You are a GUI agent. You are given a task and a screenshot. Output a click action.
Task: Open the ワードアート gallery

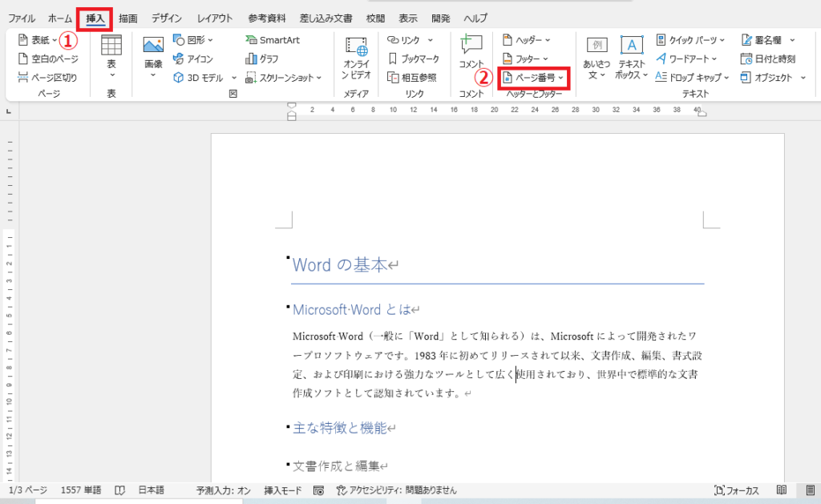coord(686,58)
